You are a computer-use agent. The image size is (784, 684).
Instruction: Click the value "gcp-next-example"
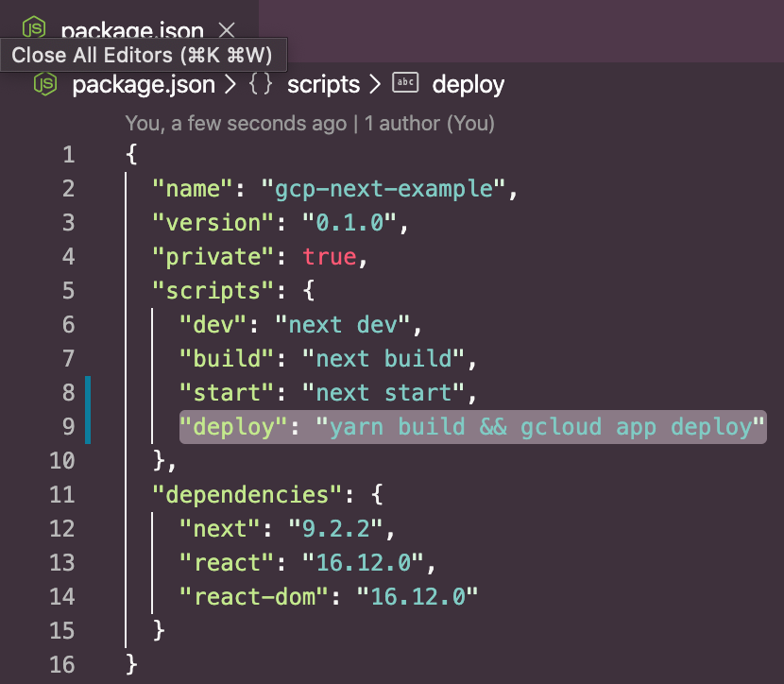pyautogui.click(x=383, y=189)
